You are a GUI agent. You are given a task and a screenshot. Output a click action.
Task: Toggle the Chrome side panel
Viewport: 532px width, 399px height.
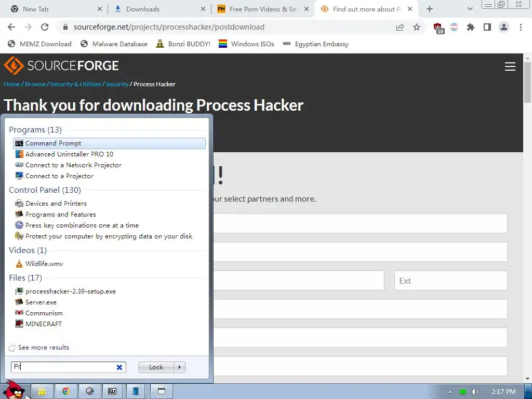(x=487, y=27)
